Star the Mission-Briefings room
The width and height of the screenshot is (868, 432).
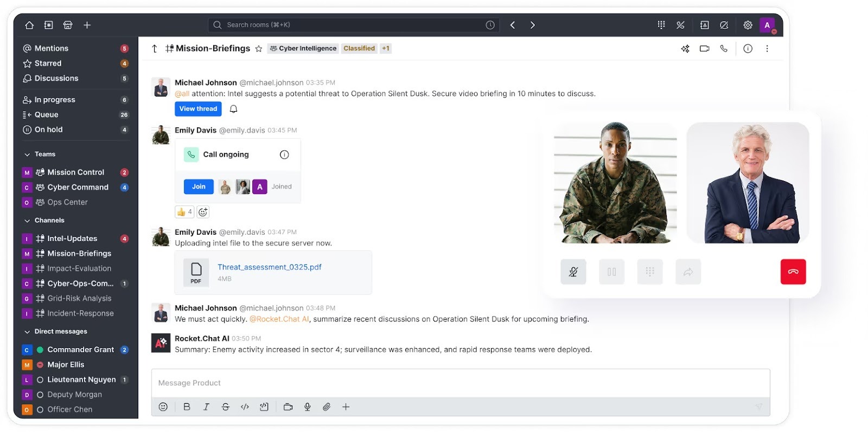click(x=259, y=49)
